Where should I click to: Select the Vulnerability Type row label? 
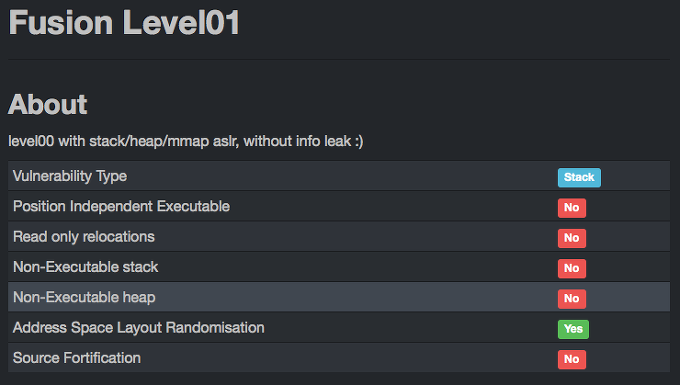click(x=70, y=176)
